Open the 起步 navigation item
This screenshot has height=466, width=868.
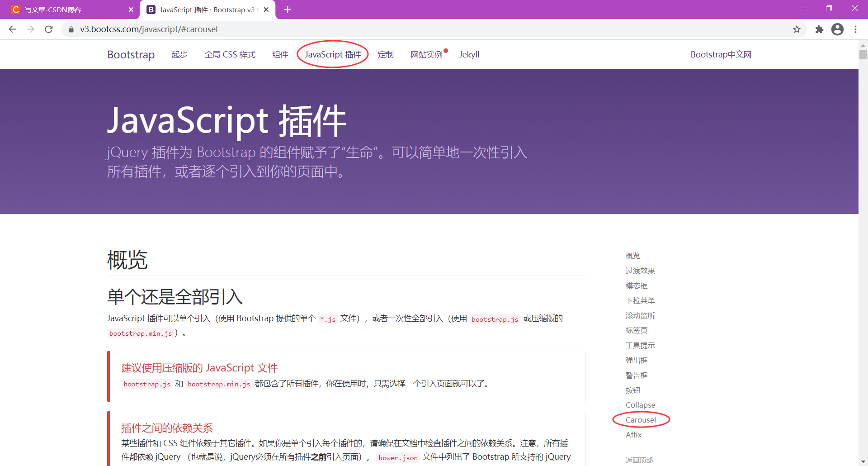click(x=179, y=55)
